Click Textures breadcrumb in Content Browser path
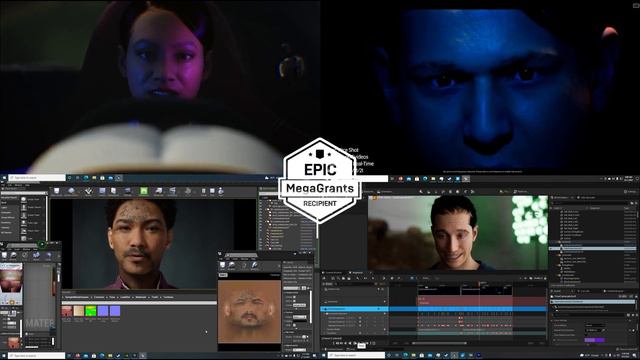640x360 pixels. [168, 297]
